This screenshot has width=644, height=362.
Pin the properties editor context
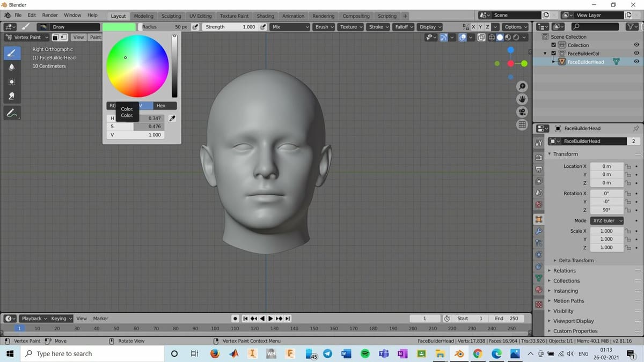[636, 129]
